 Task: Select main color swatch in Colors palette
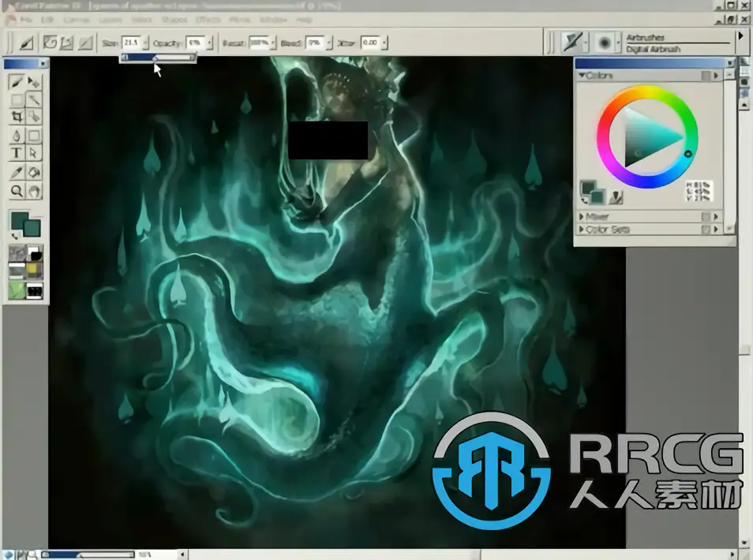click(587, 188)
